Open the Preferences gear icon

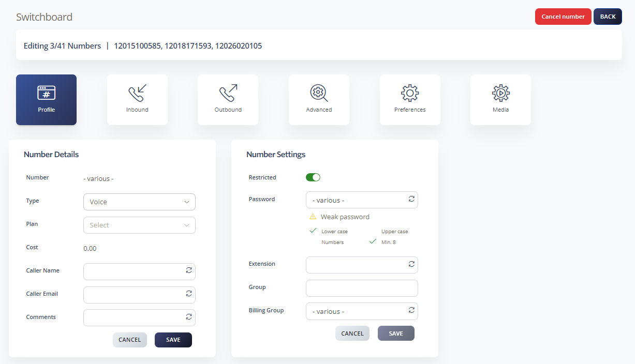click(x=410, y=93)
